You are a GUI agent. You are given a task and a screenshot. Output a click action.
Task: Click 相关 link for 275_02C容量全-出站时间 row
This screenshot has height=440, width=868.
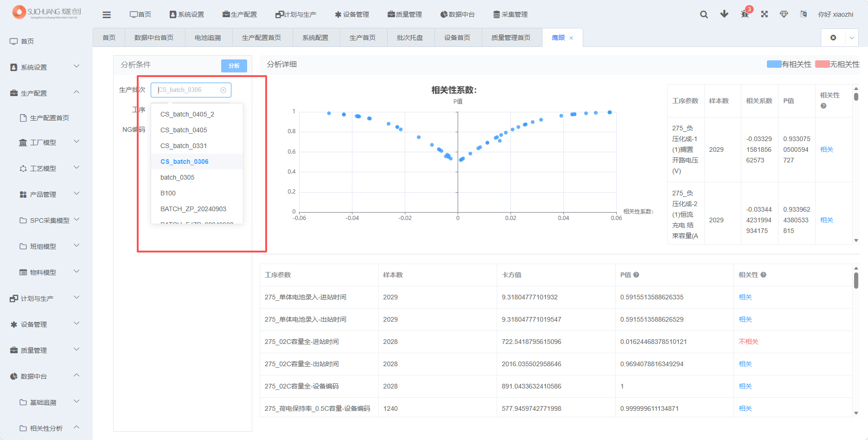745,364
